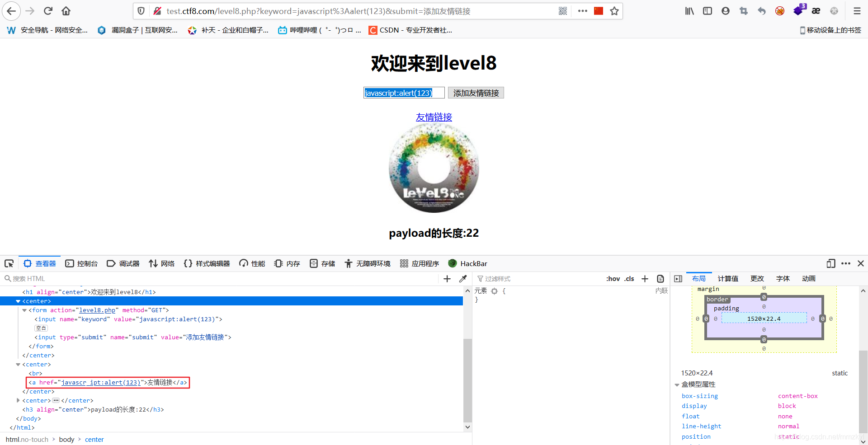Open Firefox account icon
The width and height of the screenshot is (868, 445).
click(x=726, y=11)
